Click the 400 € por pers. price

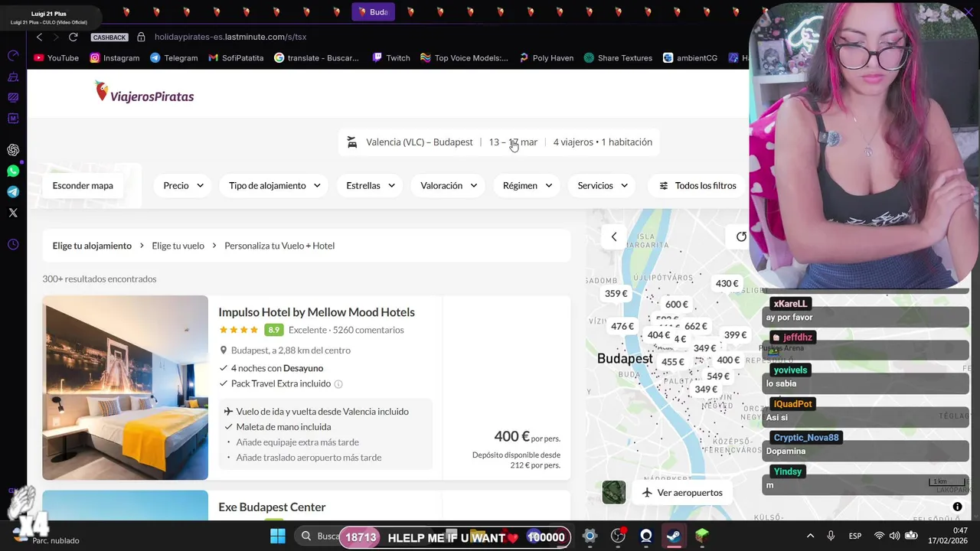(x=527, y=437)
